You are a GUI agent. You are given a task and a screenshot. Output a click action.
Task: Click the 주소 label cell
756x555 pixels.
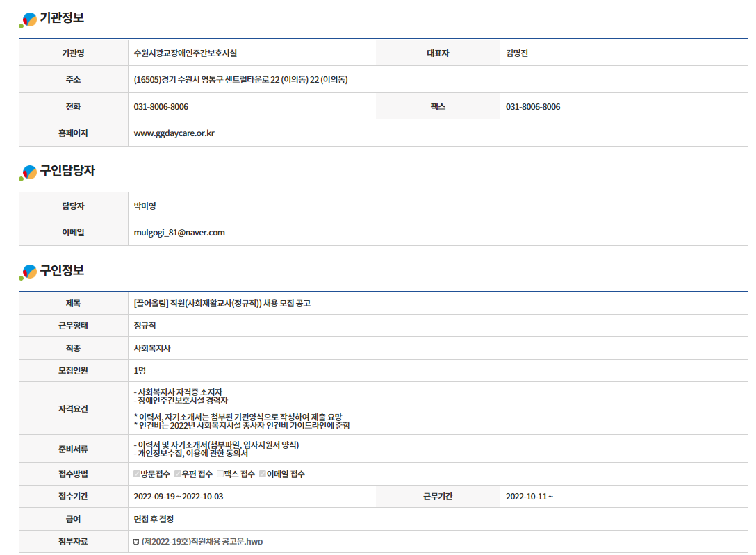73,79
